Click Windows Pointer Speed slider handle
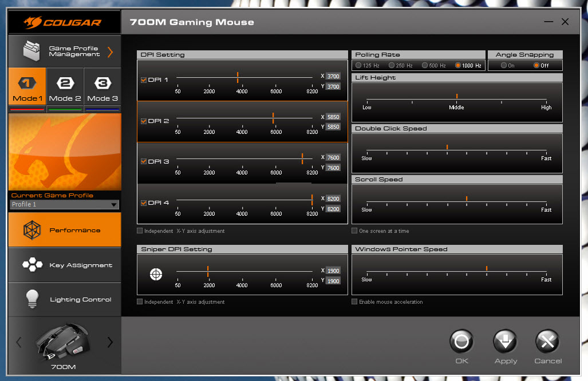 [x=487, y=268]
